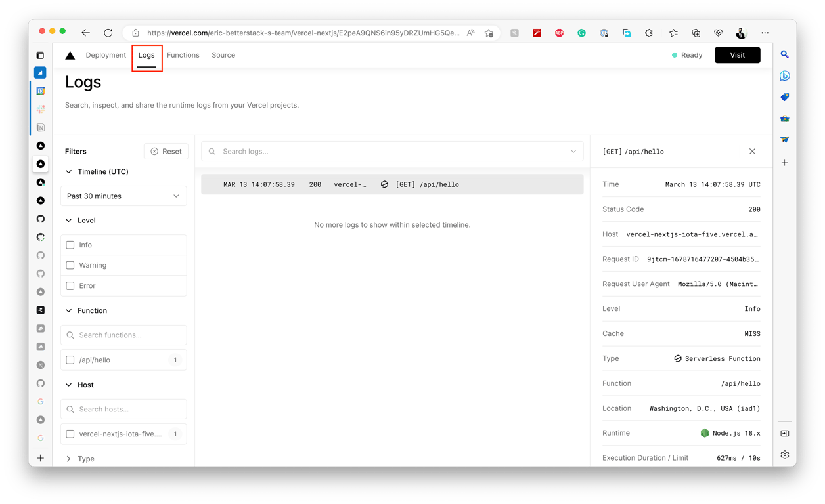Screen dimensions: 825x504
Task: Check the Error level filter
Action: (x=70, y=286)
